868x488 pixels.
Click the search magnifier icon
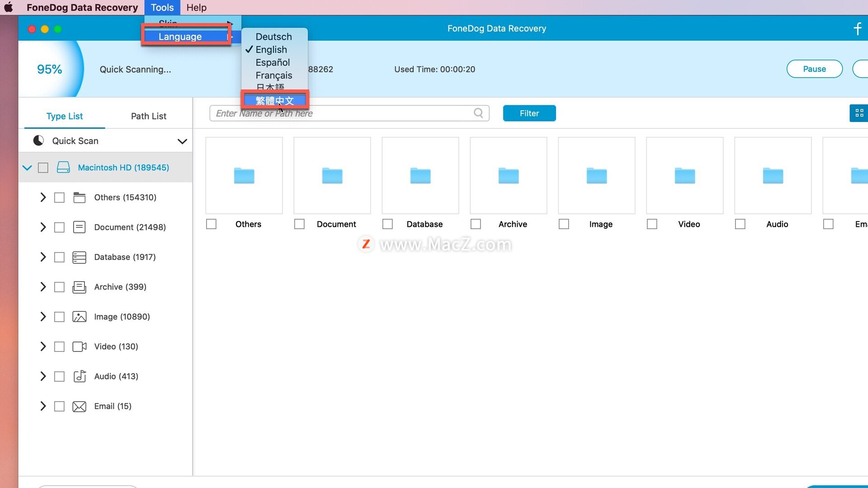pos(478,113)
